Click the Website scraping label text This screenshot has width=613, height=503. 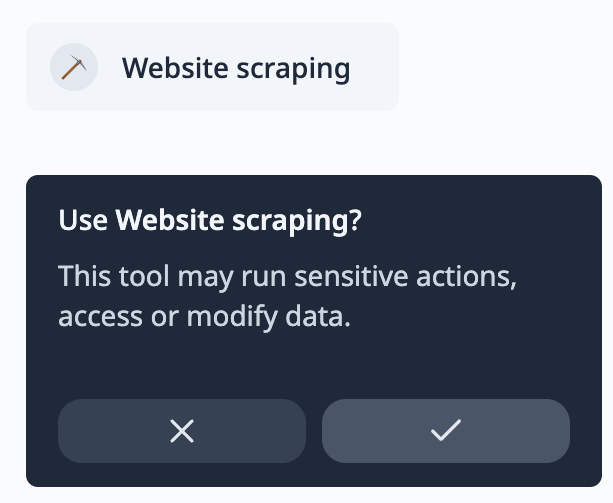pyautogui.click(x=236, y=69)
